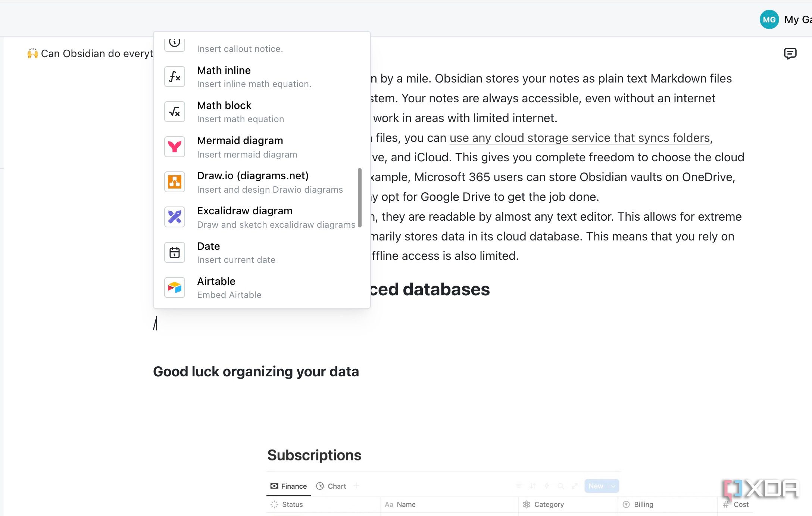812x516 pixels.
Task: Choose the Draw.io orange diagram icon
Action: [x=175, y=182]
